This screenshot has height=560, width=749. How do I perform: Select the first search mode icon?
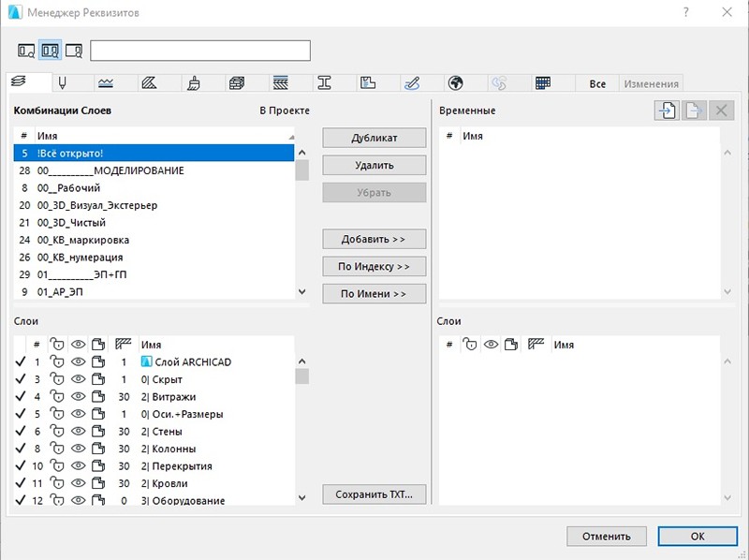click(x=26, y=51)
